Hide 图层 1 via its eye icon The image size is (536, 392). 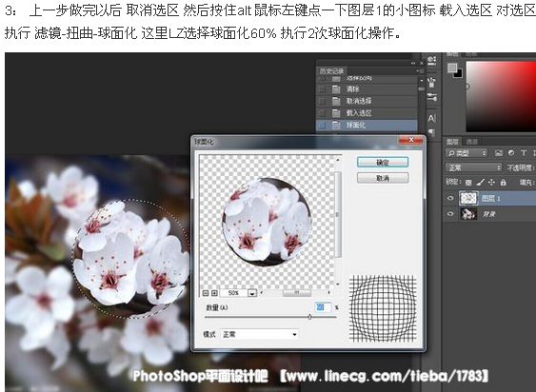[450, 198]
